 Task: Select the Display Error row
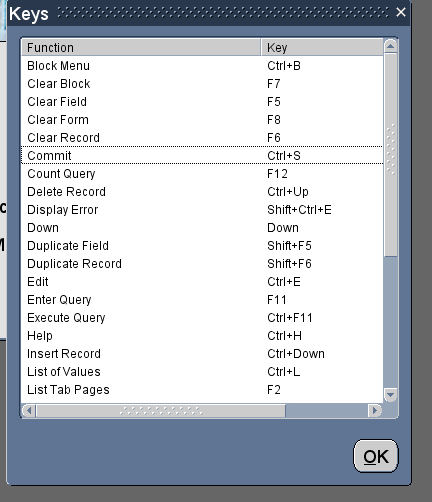coord(202,210)
